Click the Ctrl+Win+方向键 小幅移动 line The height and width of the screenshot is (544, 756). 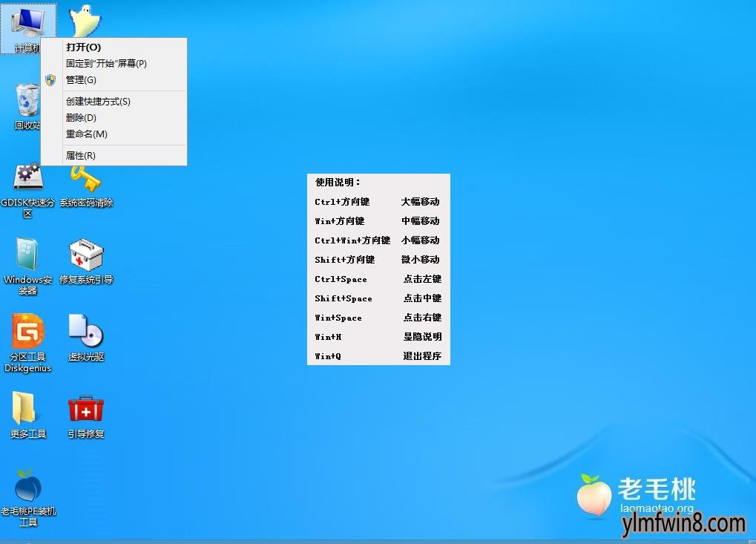point(378,240)
